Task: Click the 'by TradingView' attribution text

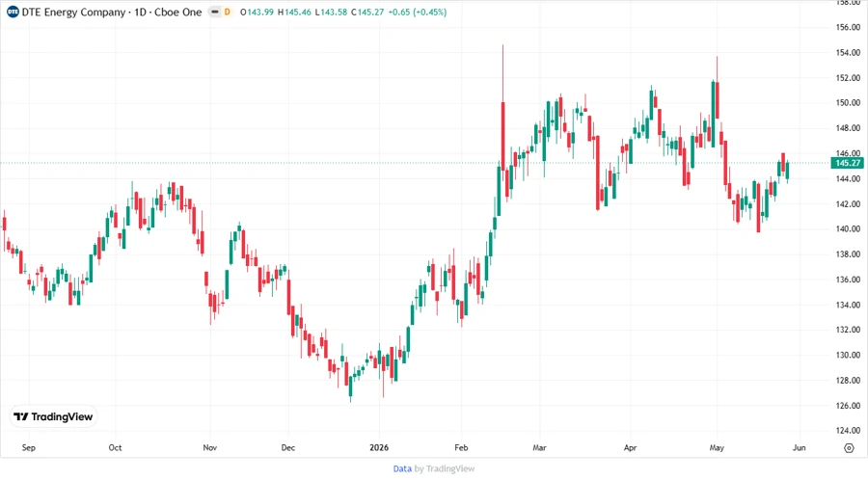Action: pyautogui.click(x=445, y=469)
